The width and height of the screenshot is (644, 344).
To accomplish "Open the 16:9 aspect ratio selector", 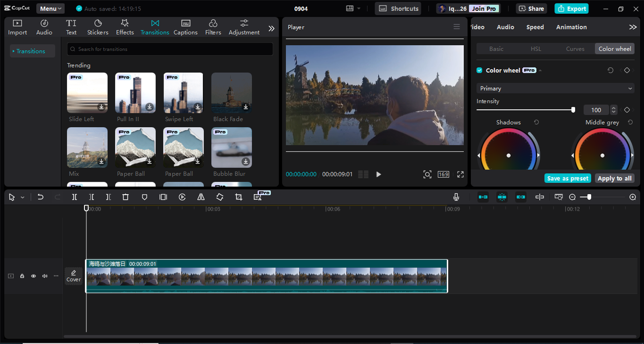I will click(x=443, y=175).
